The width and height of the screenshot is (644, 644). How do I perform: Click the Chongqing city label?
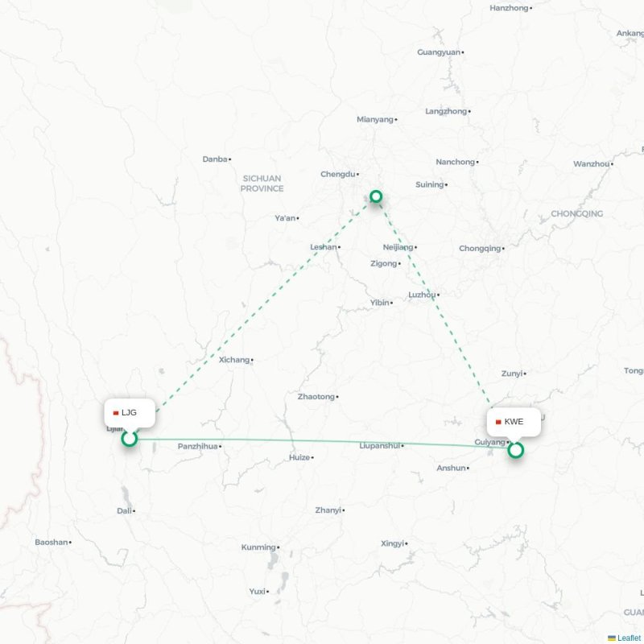480,249
